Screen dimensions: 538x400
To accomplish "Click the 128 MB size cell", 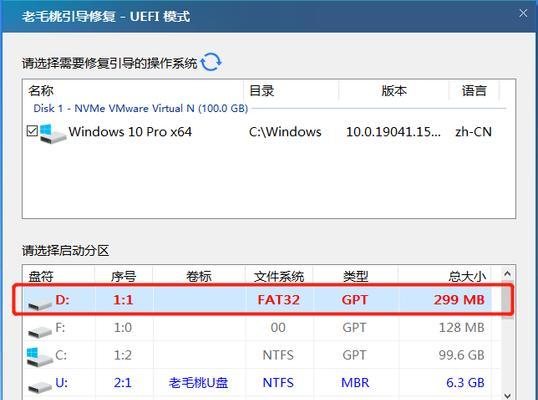I will point(462,327).
